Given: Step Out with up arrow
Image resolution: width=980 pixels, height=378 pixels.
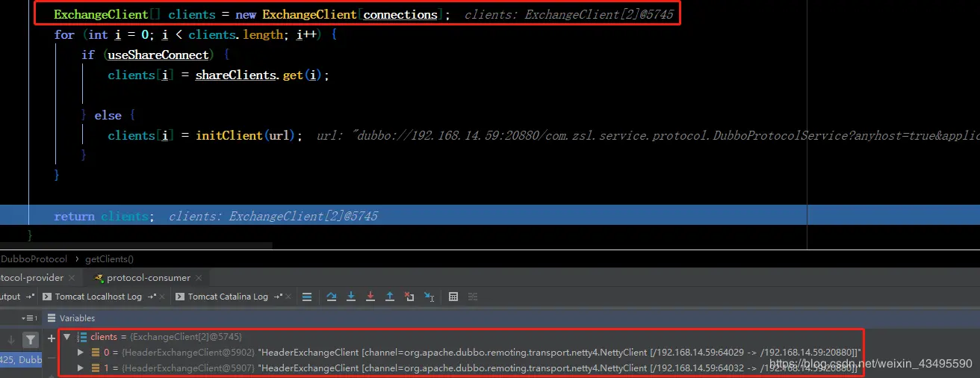Looking at the screenshot, I should point(390,297).
